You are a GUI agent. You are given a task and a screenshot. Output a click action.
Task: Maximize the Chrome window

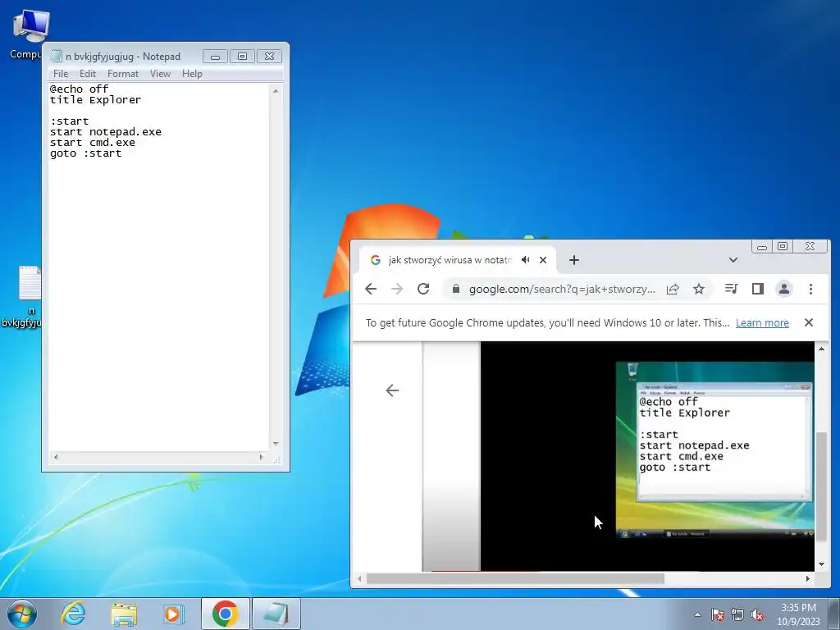point(783,246)
